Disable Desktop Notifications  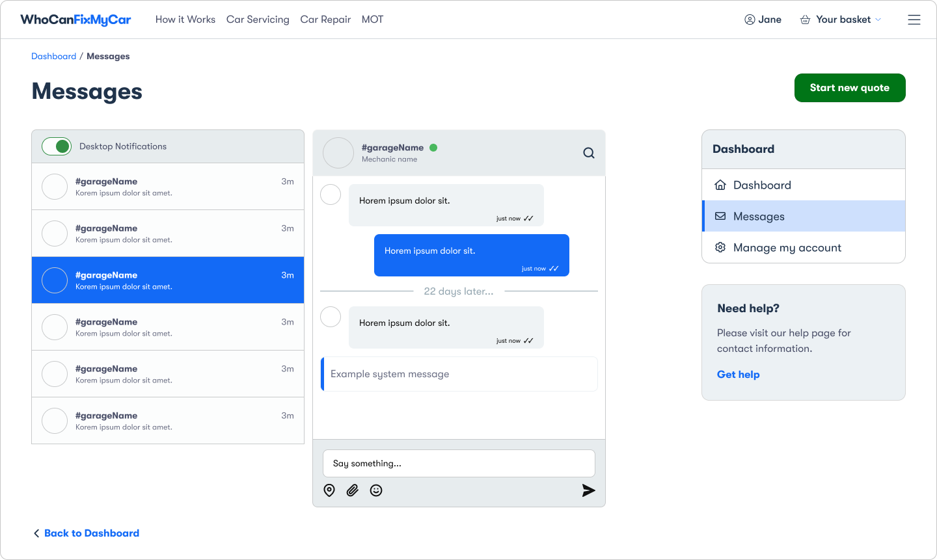point(56,146)
